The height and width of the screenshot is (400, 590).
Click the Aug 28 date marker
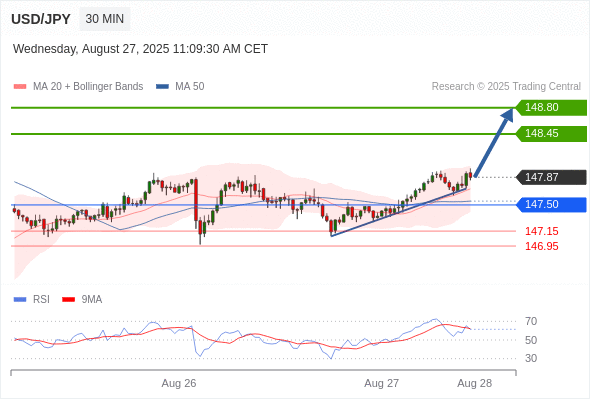point(474,383)
